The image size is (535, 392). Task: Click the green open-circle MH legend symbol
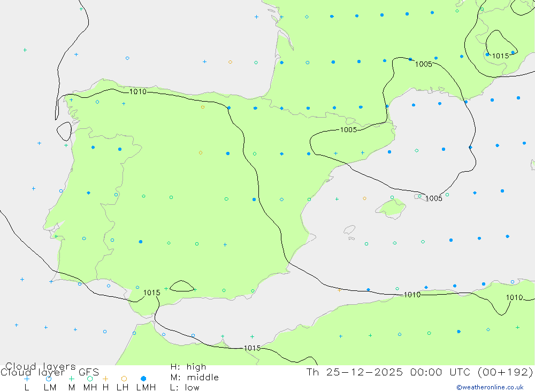(x=90, y=379)
